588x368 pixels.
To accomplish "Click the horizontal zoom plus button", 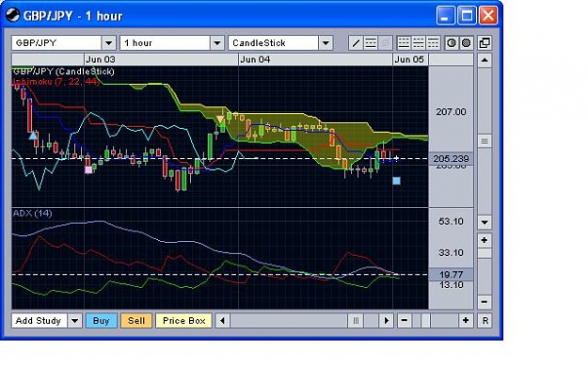I will click(466, 321).
